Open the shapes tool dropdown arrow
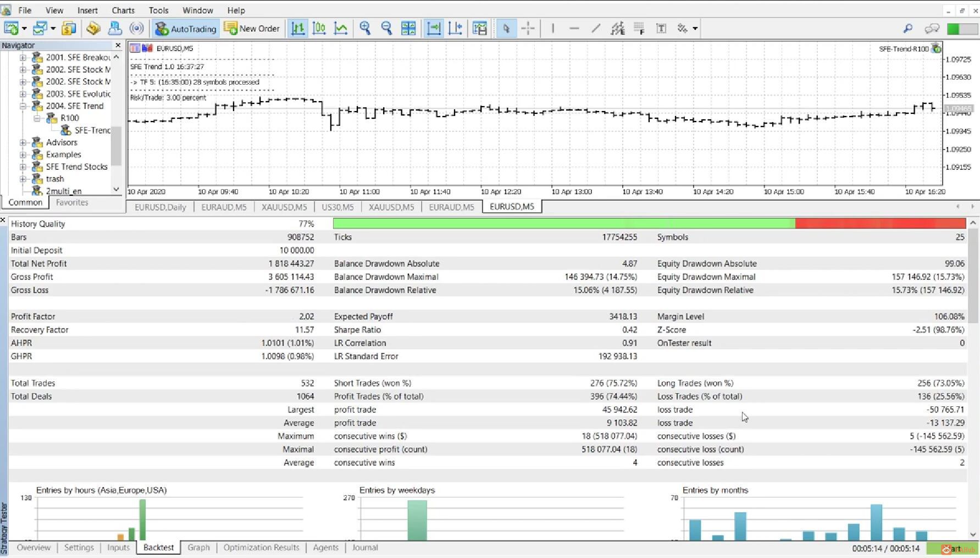Viewport: 980px width, 558px height. tap(695, 29)
